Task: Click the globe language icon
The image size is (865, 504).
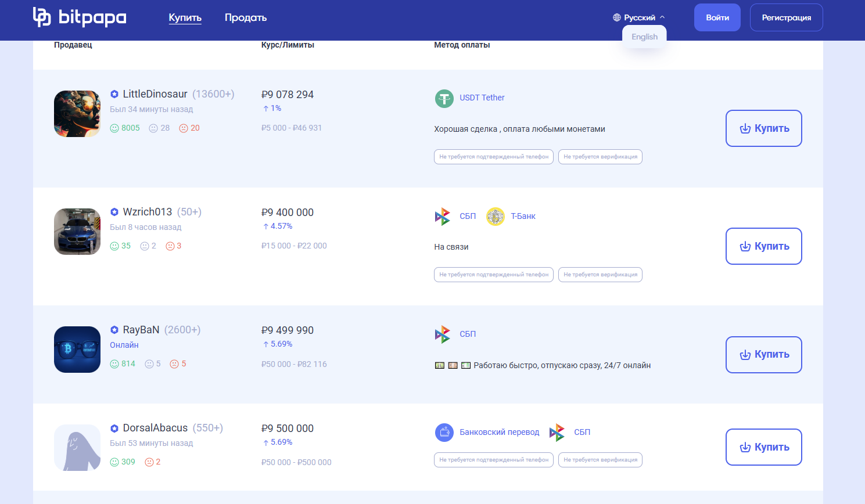Action: [617, 17]
